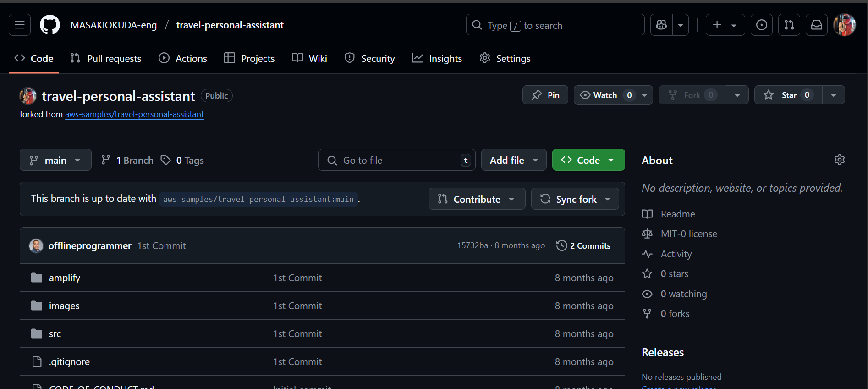868x389 pixels.
Task: Open commit hash 15732ba
Action: tap(472, 245)
